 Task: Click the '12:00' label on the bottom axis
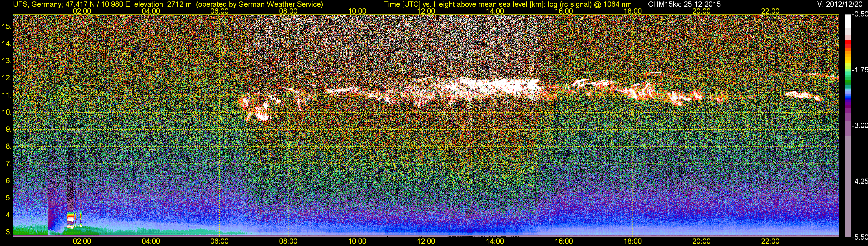(426, 241)
